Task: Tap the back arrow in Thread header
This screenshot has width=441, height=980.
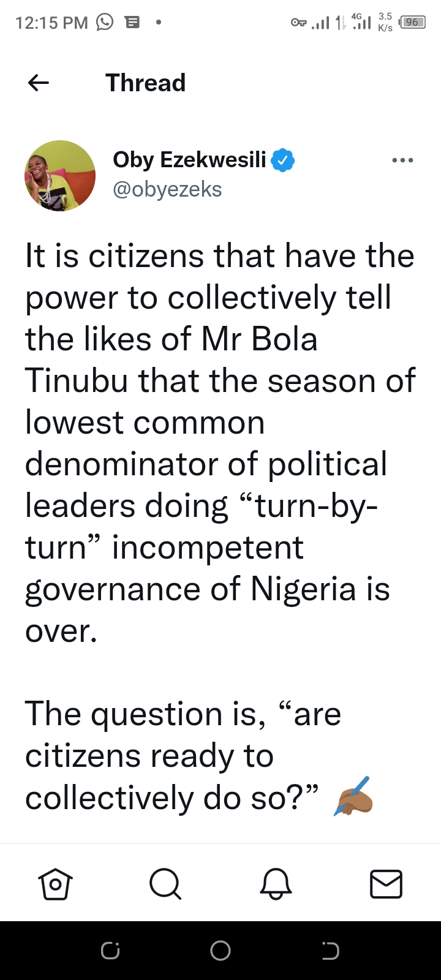Action: (x=39, y=83)
